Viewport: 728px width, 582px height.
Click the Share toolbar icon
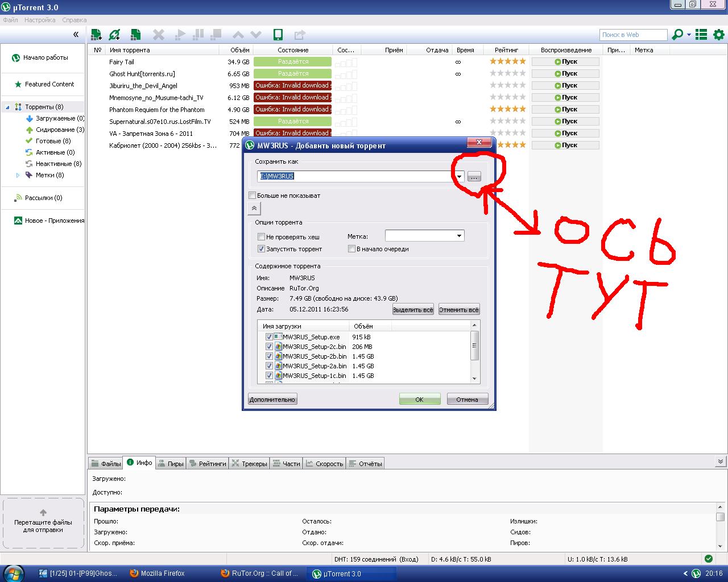point(300,35)
